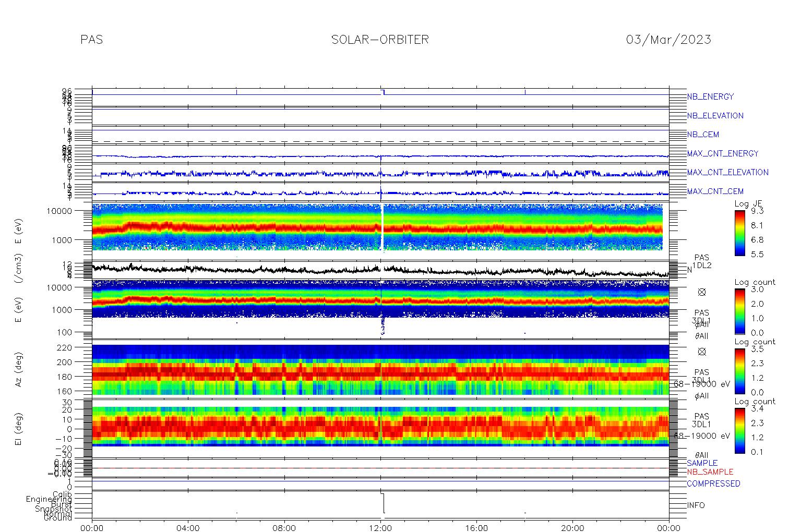Viewport: 789px width, 532px height.
Task: Click the Calib mode label
Action: [x=62, y=494]
